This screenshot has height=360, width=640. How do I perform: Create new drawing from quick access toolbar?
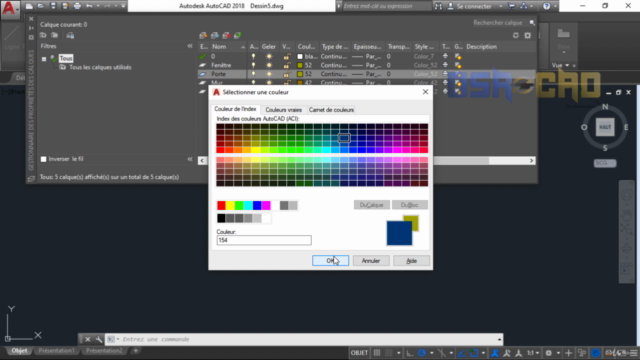29,6
